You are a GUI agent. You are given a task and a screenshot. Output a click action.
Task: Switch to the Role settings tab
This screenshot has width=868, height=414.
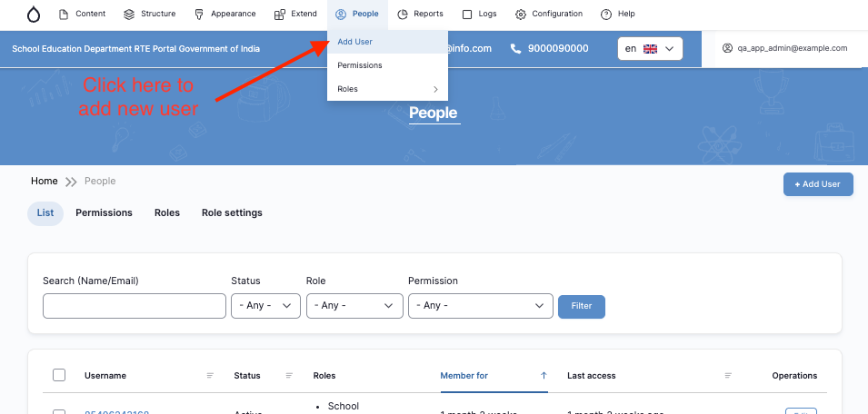232,213
